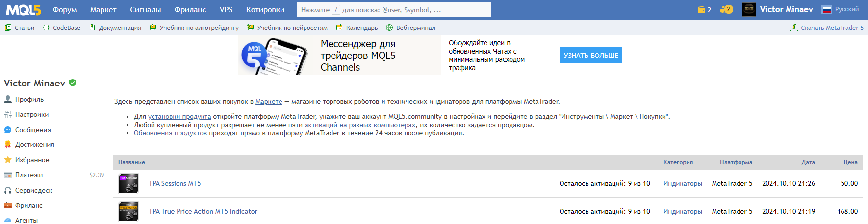This screenshot has height=224, width=868.
Task: Click the green verified badge icon
Action: [73, 83]
